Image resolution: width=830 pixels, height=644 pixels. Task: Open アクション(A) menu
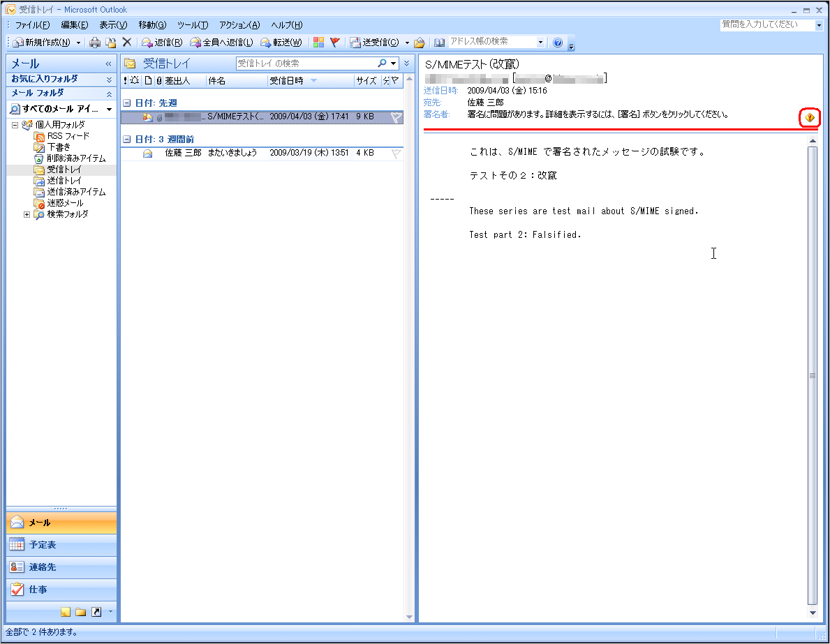(x=239, y=25)
